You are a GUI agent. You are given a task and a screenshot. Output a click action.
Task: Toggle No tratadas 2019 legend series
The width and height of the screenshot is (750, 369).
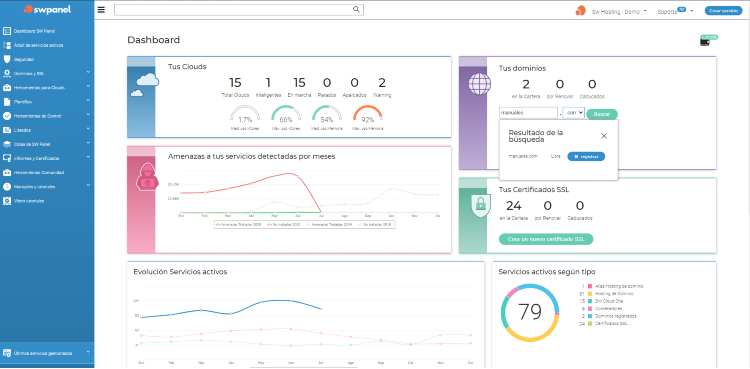[x=376, y=224]
